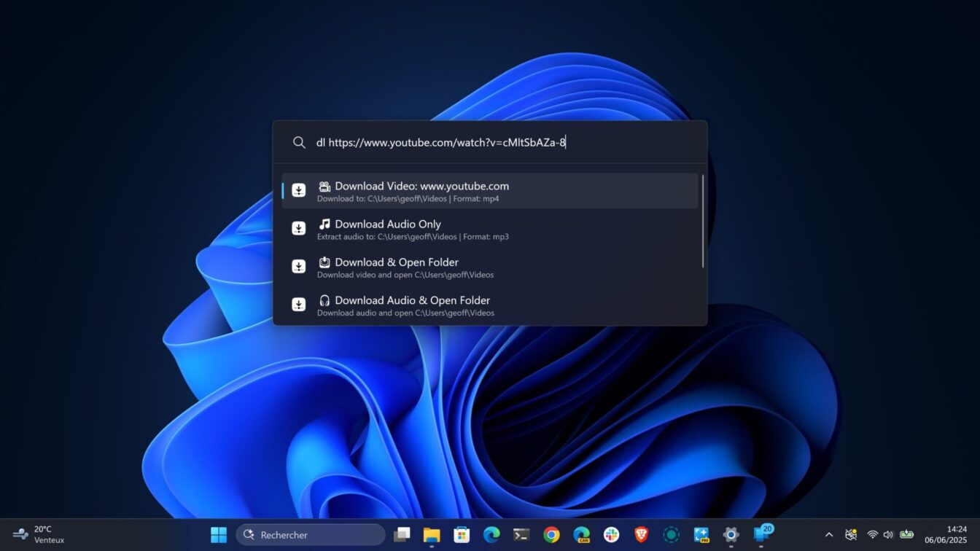Click the download arrow icon beside Download & Open Folder
980x551 pixels.
(298, 266)
